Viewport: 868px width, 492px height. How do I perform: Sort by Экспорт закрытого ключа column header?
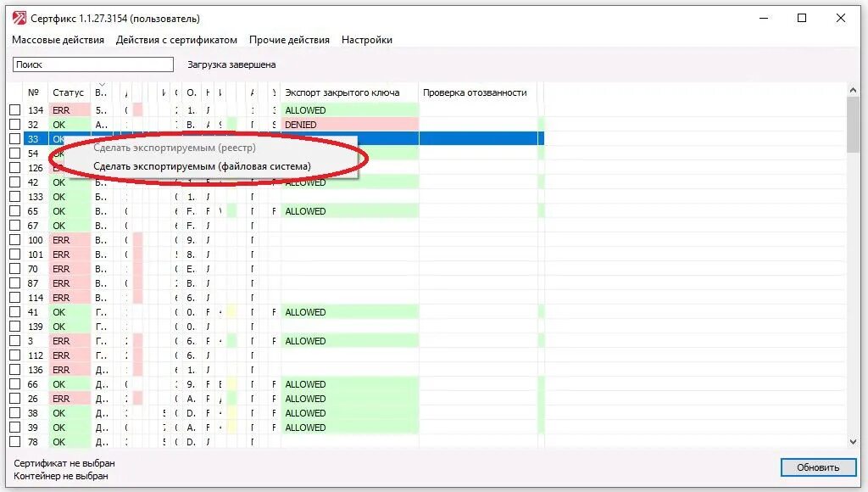tap(349, 92)
